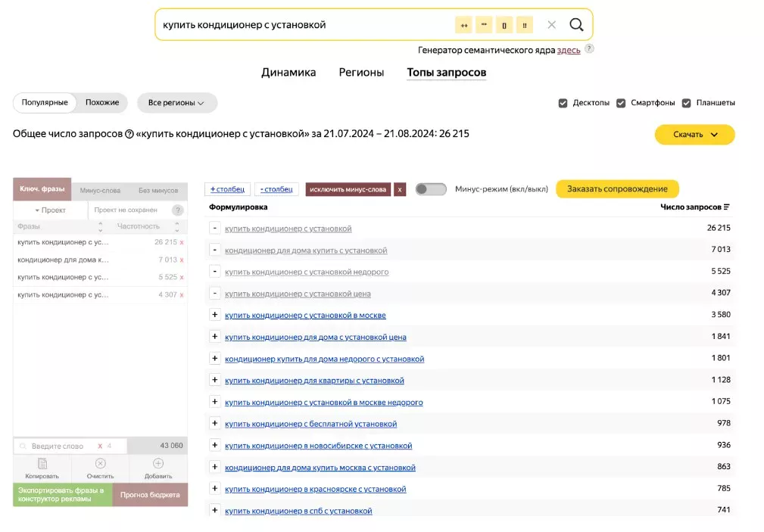Remove phrase with frequency 4 307 from list
The height and width of the screenshot is (532, 764).
182,294
